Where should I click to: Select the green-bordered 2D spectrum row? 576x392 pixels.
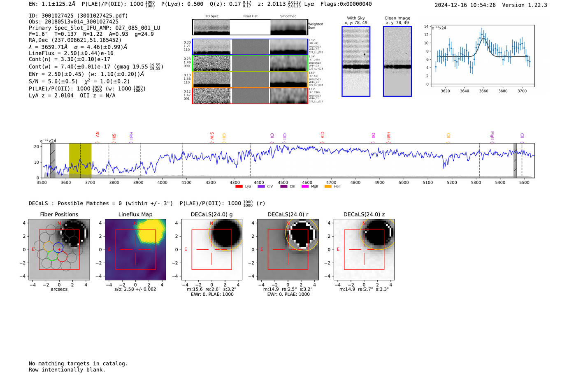pos(250,63)
